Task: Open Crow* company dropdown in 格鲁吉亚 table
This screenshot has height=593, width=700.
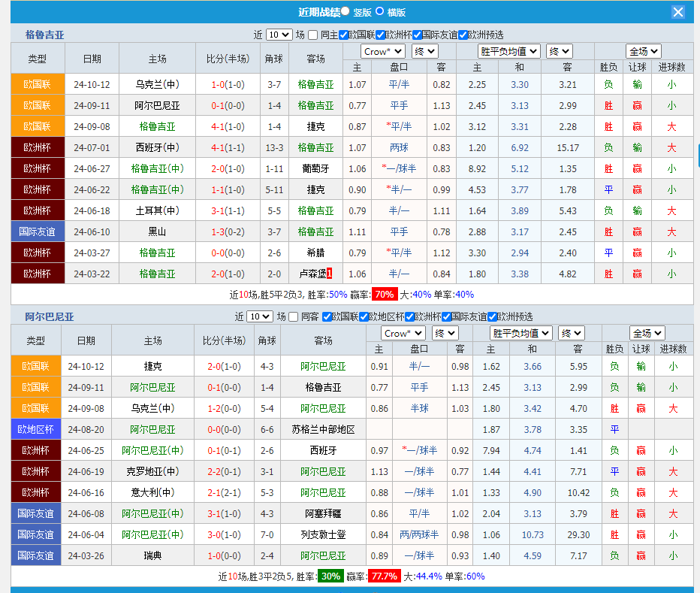Action: tap(382, 51)
